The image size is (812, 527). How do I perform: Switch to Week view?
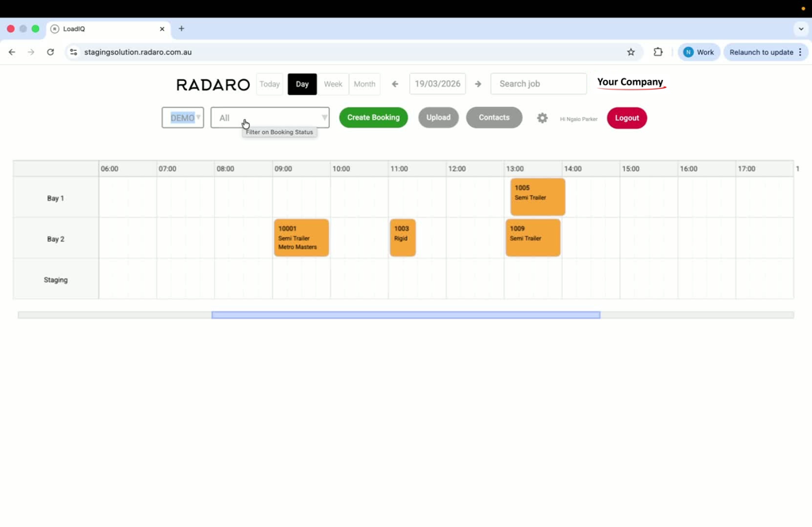[x=333, y=84]
